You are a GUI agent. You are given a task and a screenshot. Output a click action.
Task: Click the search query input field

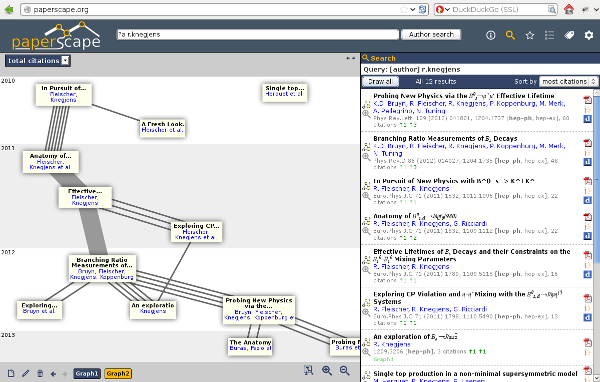[x=258, y=34]
